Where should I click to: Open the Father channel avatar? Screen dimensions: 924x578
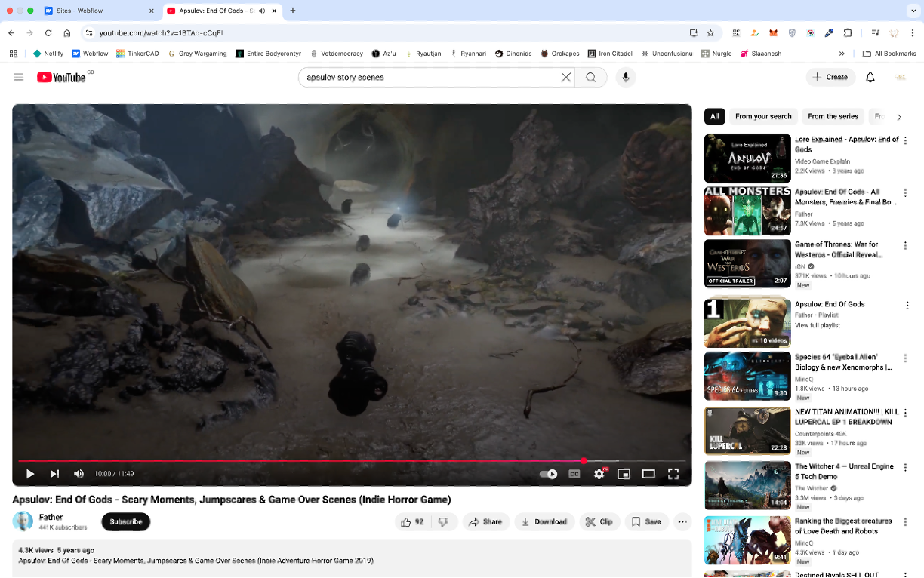(x=23, y=521)
